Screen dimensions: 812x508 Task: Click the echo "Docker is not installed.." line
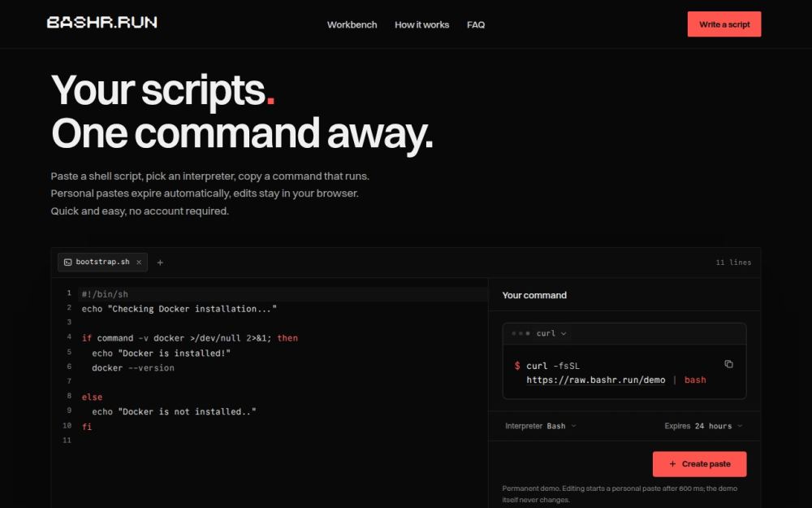point(174,411)
